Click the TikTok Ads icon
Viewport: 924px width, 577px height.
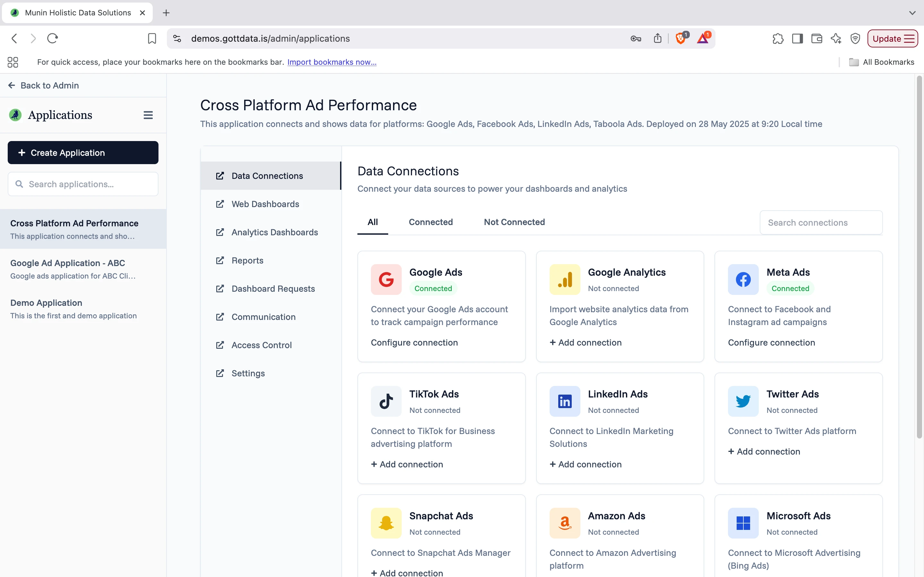(386, 401)
